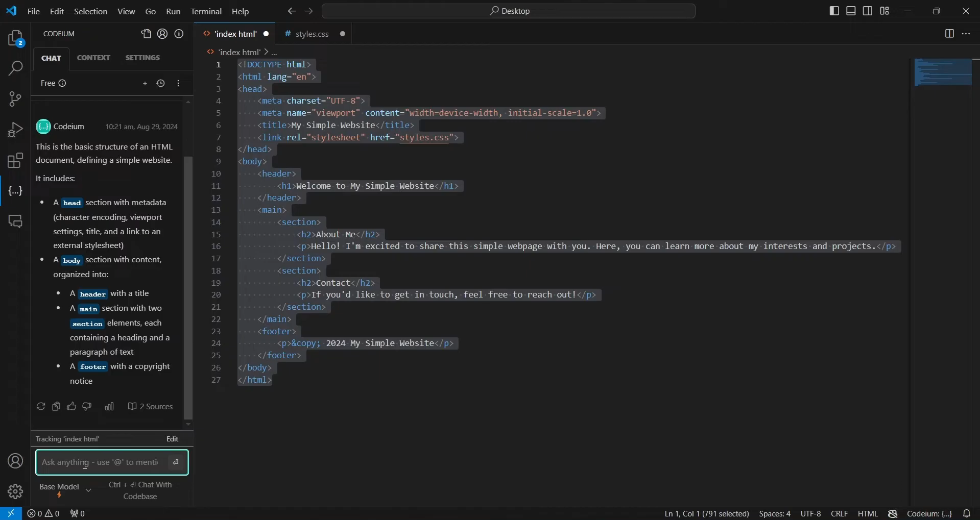Expand the Base Model selector
980x520 pixels.
[x=65, y=490]
